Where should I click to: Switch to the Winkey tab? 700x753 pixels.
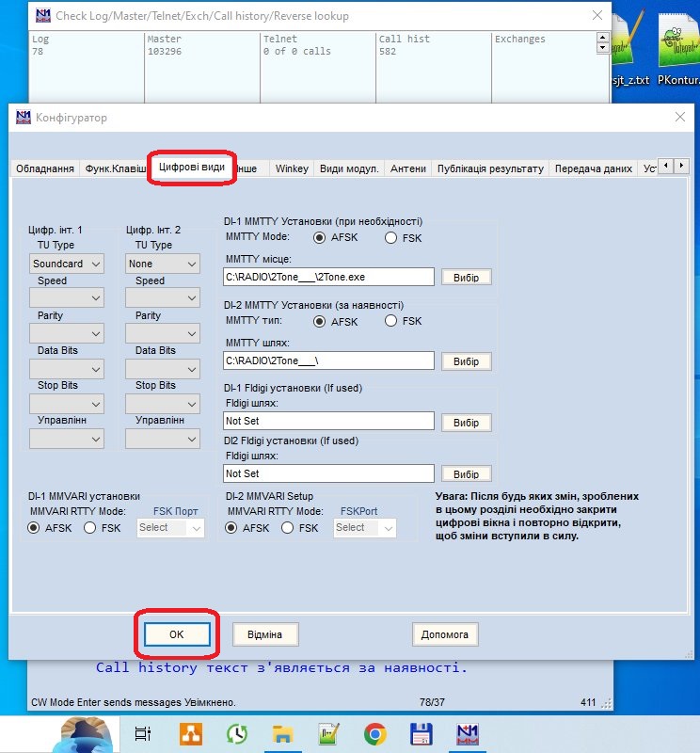[291, 168]
